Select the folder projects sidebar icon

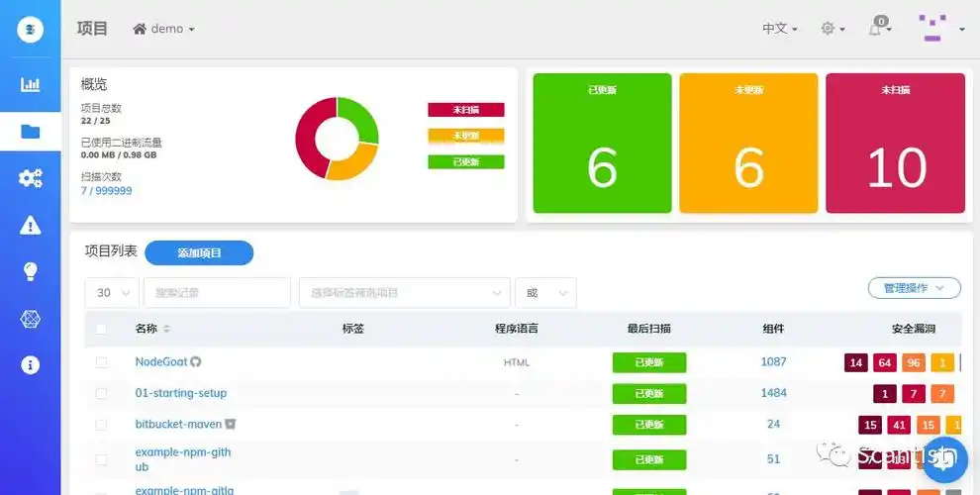[30, 132]
